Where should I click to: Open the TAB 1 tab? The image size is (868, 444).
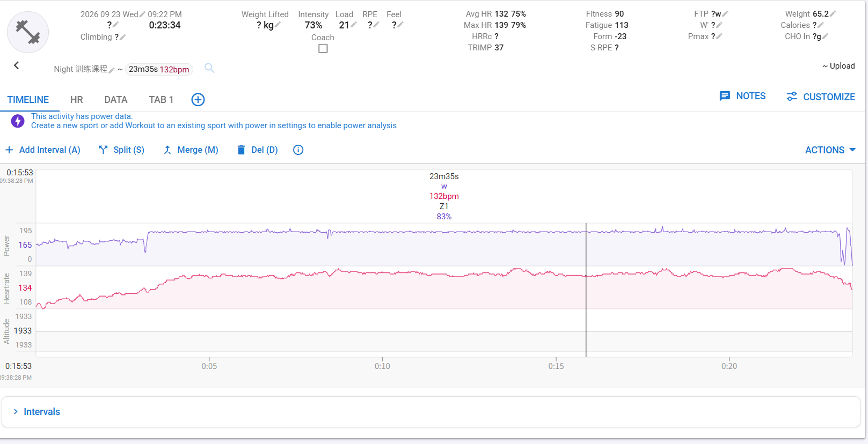click(161, 100)
